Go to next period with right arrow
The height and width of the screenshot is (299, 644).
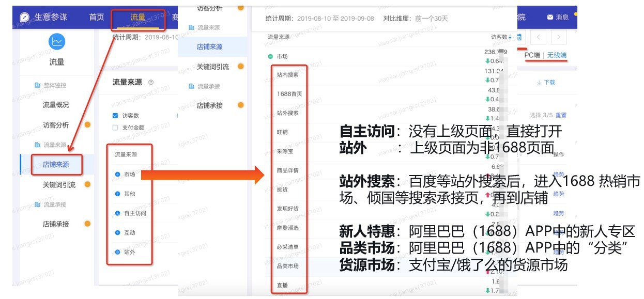559,37
